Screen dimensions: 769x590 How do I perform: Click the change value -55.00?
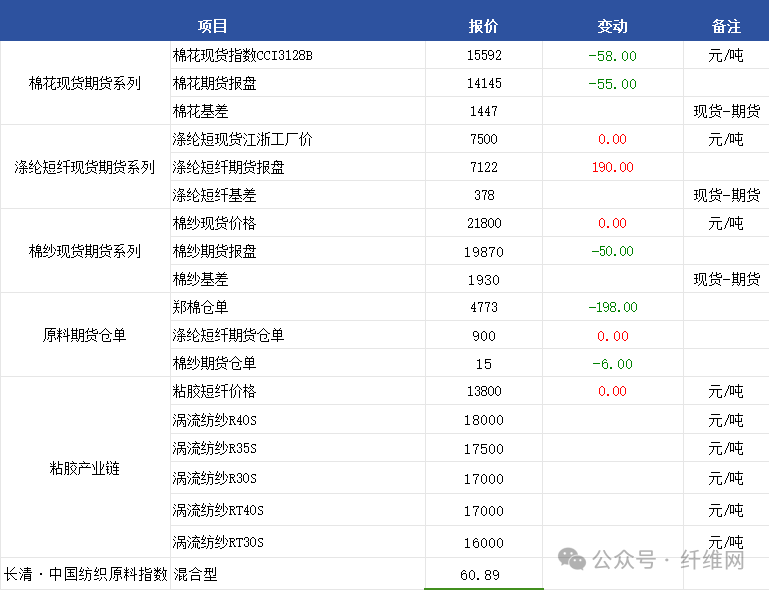click(613, 84)
